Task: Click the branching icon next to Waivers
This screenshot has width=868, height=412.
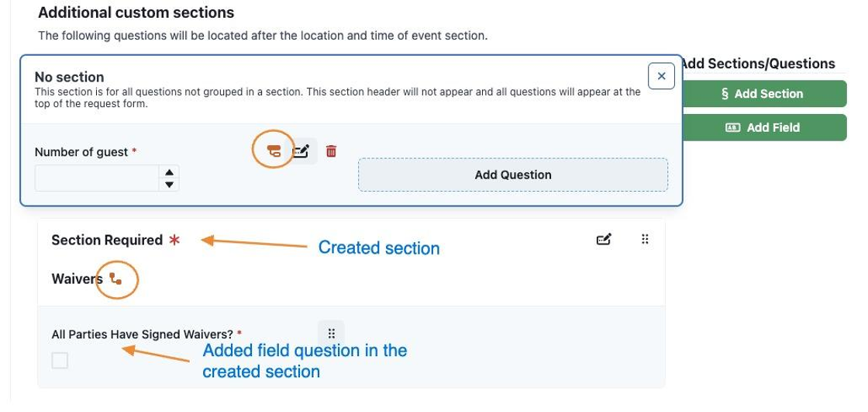Action: (x=115, y=279)
